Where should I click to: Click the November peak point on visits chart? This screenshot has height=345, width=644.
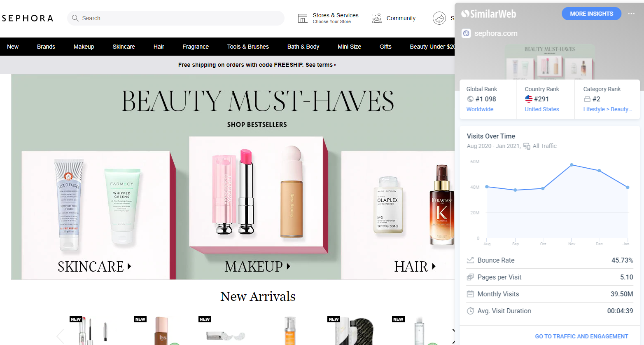point(572,165)
